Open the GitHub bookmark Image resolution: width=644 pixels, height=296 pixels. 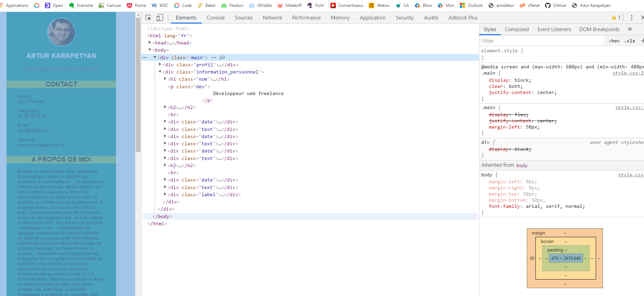click(556, 5)
